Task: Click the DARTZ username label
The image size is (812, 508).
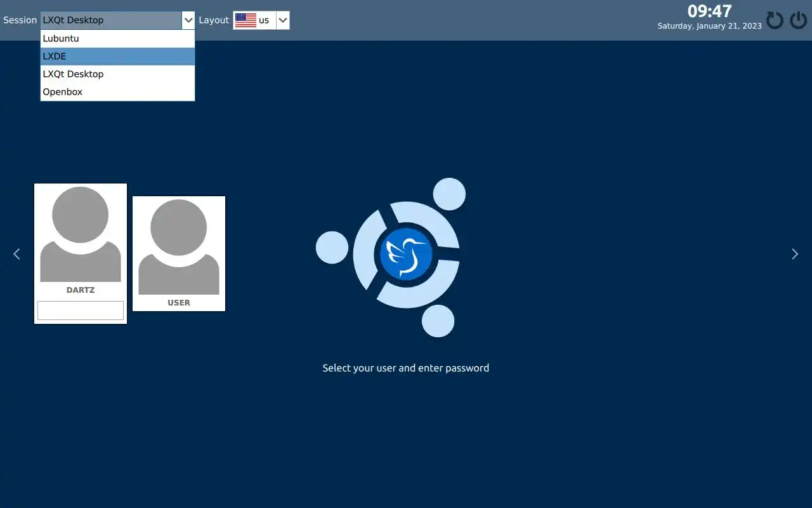Action: [x=81, y=290]
